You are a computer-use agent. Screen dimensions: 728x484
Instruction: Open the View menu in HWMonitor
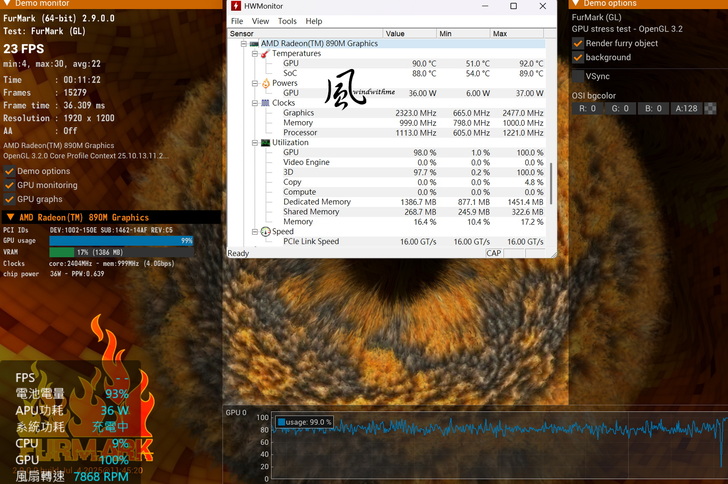[x=260, y=21]
